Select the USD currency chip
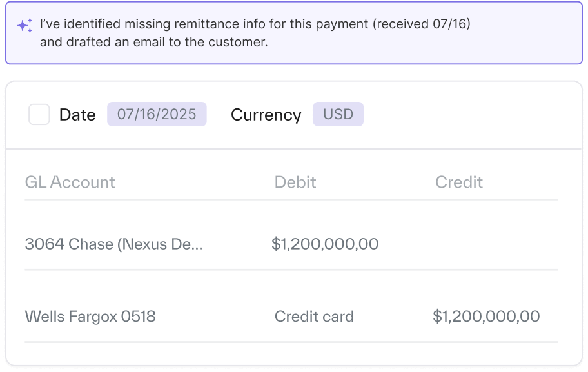 (338, 114)
